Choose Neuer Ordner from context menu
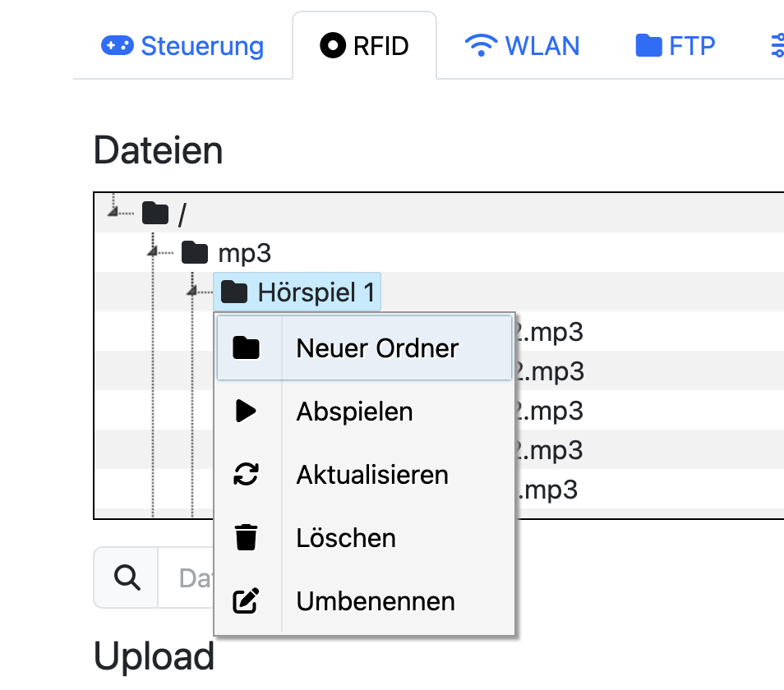Viewport: 784px width, 690px height. pyautogui.click(x=377, y=348)
